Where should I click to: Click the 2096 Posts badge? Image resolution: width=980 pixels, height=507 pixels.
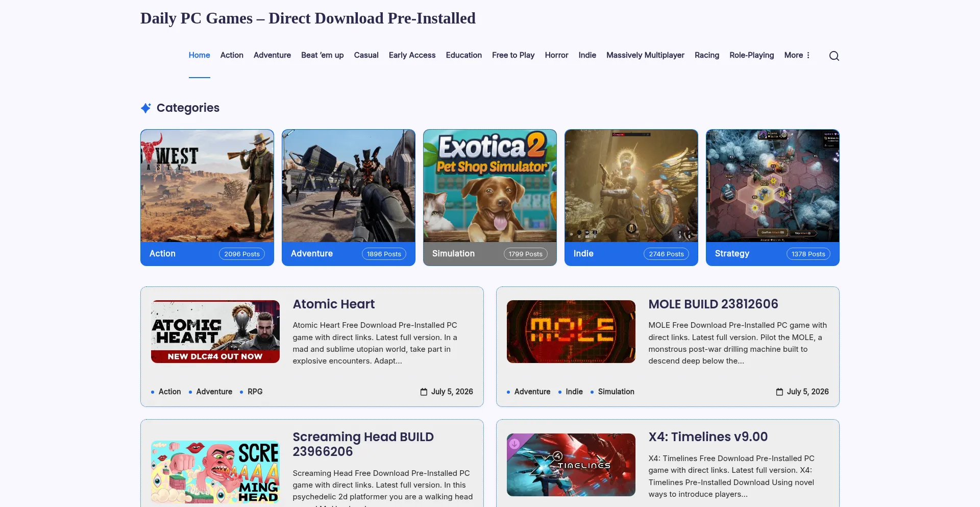242,254
